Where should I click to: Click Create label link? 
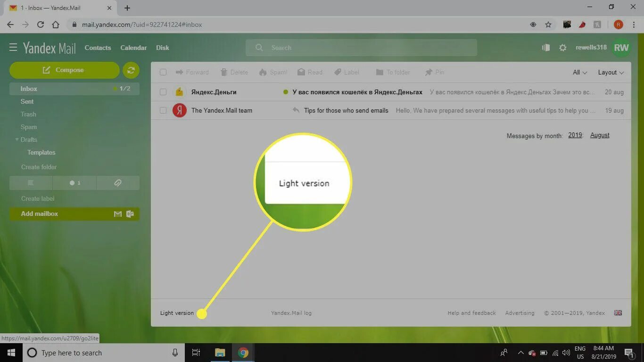click(x=38, y=198)
